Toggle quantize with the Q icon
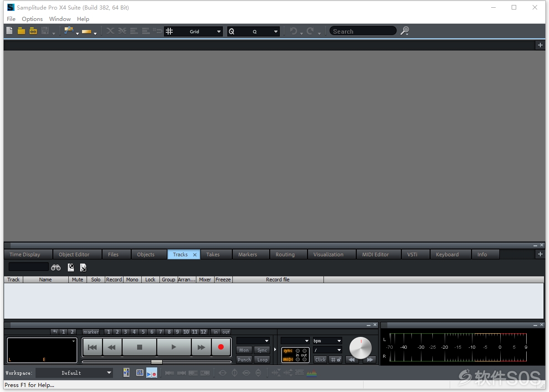 point(231,31)
